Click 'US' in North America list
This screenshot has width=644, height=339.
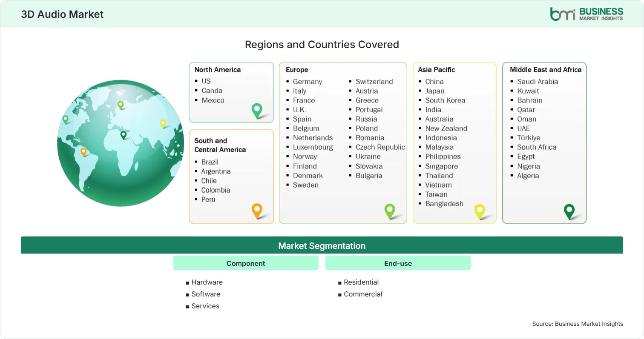click(x=206, y=81)
